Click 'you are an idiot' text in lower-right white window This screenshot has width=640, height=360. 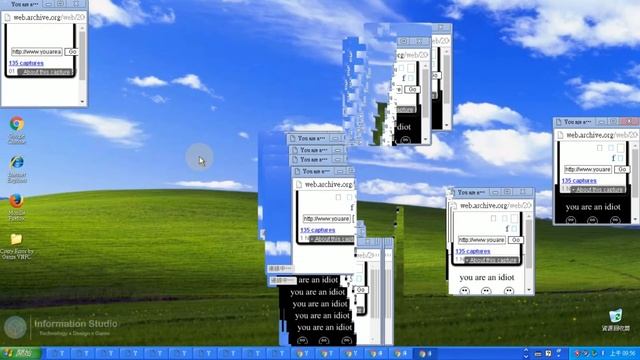tap(487, 278)
